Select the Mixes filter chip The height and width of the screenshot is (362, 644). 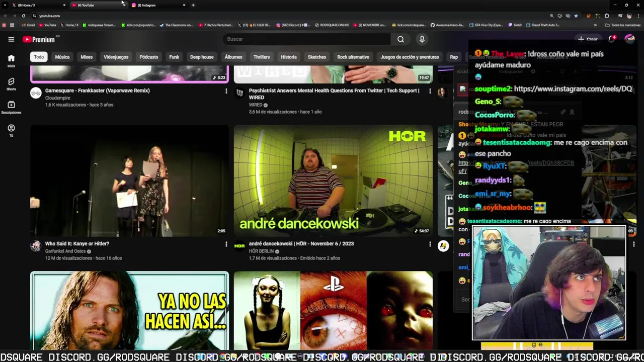[x=87, y=57]
